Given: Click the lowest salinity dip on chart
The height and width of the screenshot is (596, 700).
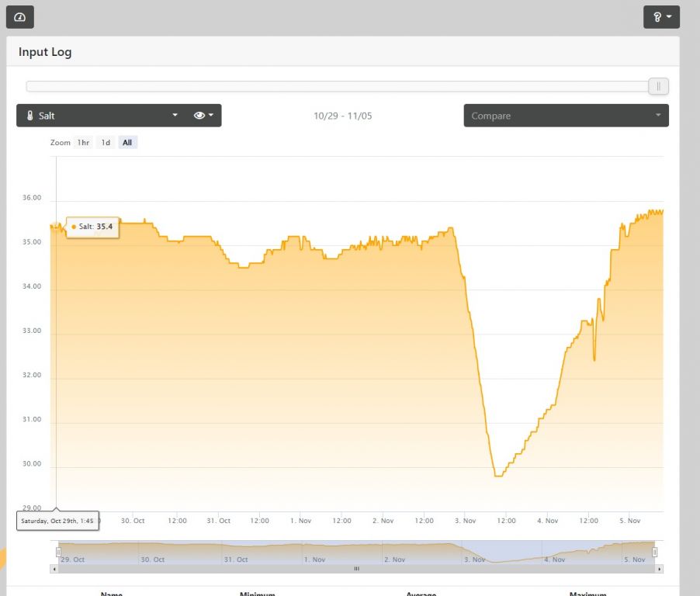Looking at the screenshot, I should (x=497, y=475).
